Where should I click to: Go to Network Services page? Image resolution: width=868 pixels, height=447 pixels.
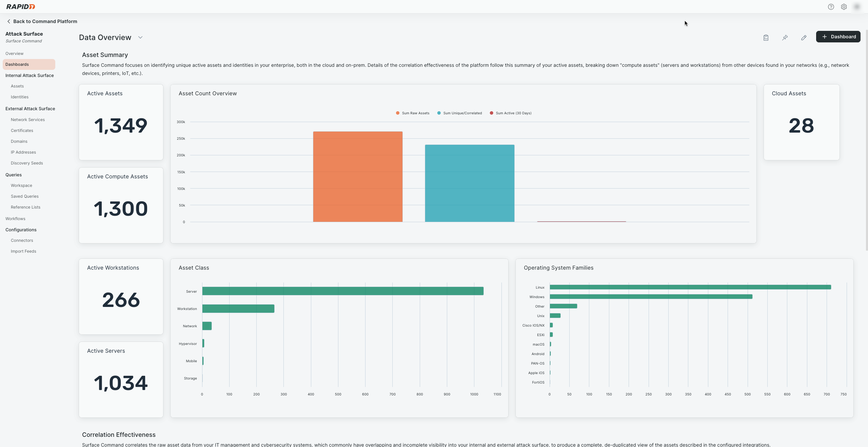pos(28,120)
